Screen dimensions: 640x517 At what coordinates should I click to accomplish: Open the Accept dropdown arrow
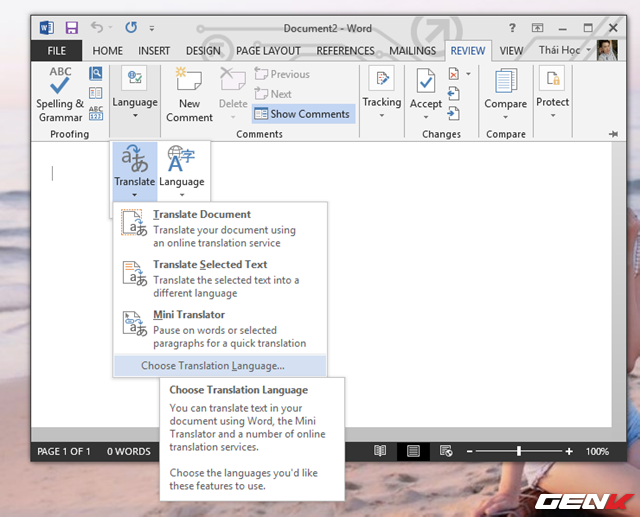(426, 117)
